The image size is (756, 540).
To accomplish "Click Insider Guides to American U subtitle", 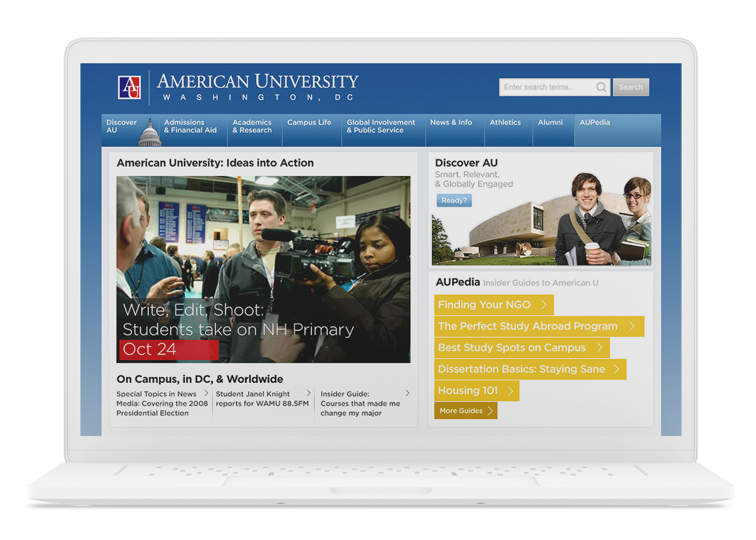I will (x=541, y=283).
